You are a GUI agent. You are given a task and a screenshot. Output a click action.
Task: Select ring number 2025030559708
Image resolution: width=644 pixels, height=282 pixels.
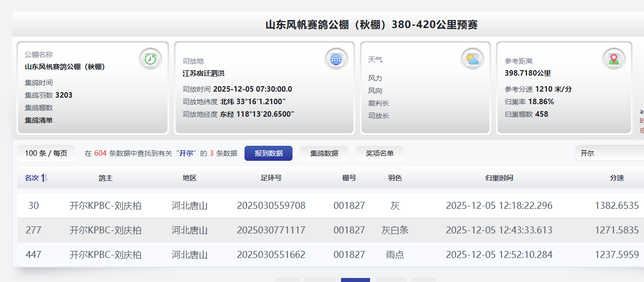271,205
